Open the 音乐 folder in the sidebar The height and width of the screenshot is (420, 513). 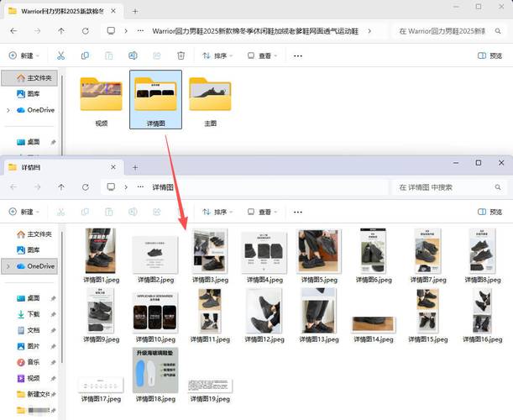tap(34, 362)
